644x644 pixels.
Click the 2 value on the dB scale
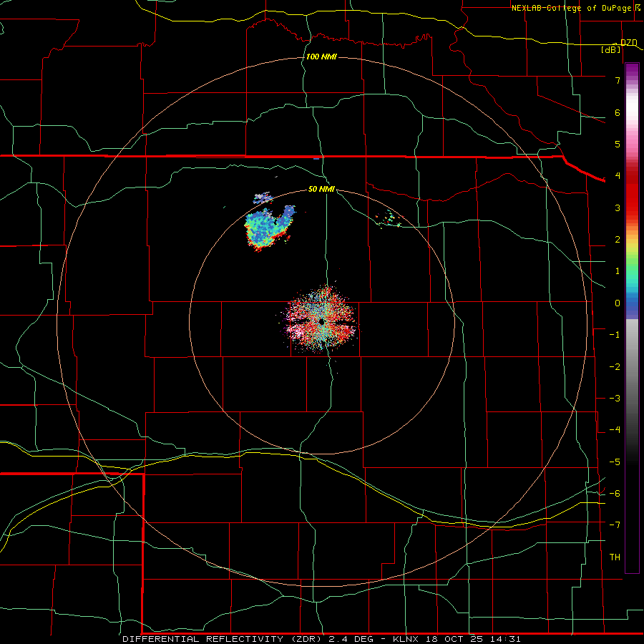(x=618, y=240)
